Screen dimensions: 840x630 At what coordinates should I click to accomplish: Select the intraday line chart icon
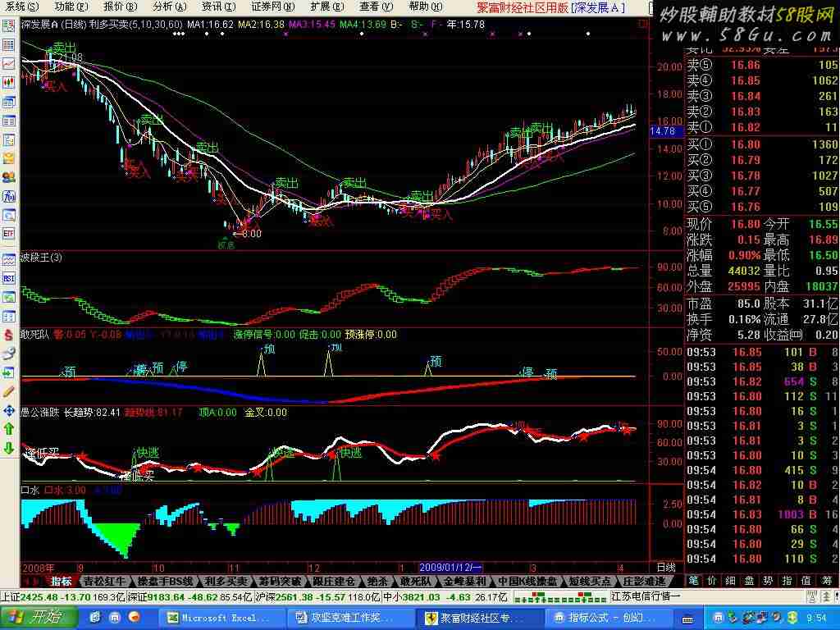[x=8, y=64]
